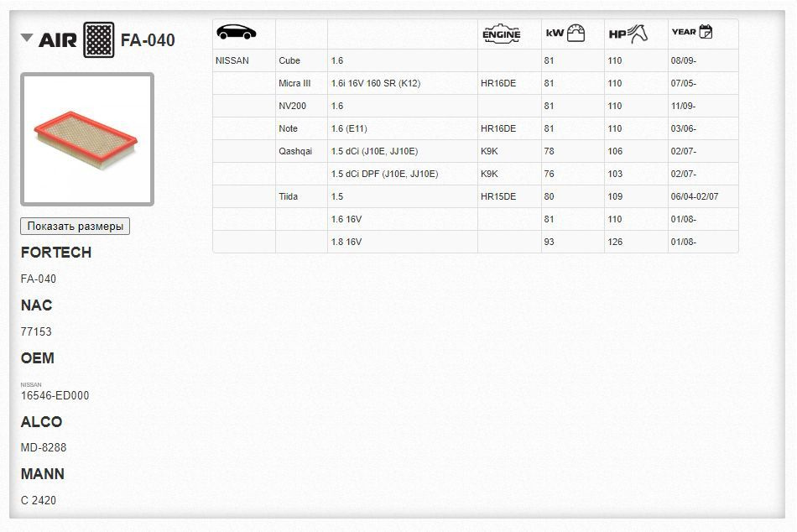Click kW value 76

coord(549,174)
